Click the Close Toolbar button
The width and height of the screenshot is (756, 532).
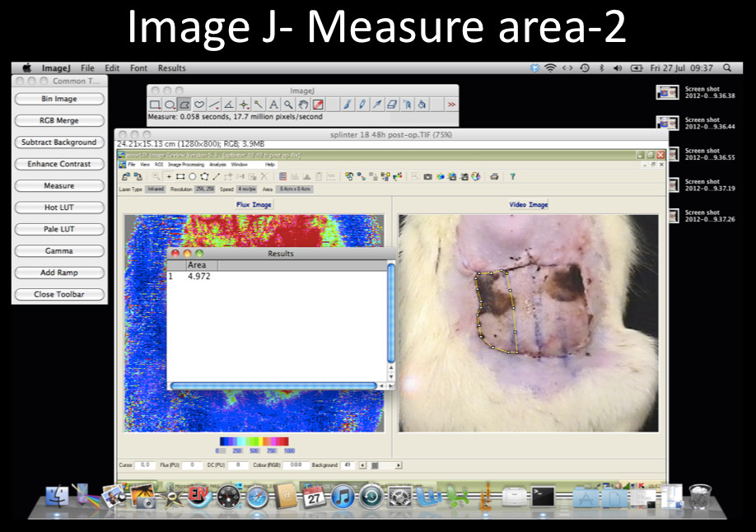point(59,294)
